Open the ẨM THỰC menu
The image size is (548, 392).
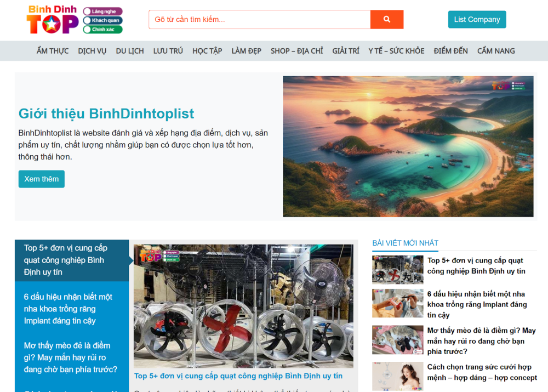(x=53, y=51)
